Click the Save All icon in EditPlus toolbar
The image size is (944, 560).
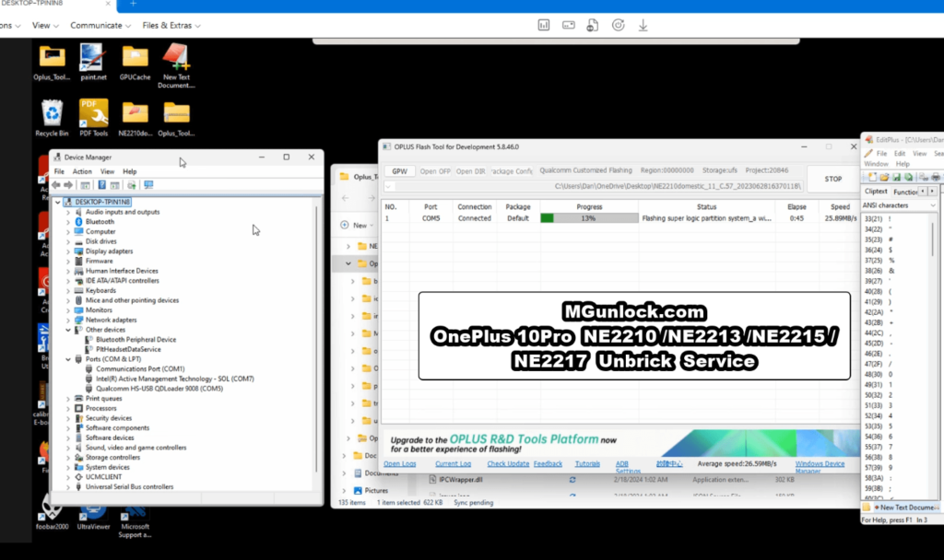coord(908,178)
